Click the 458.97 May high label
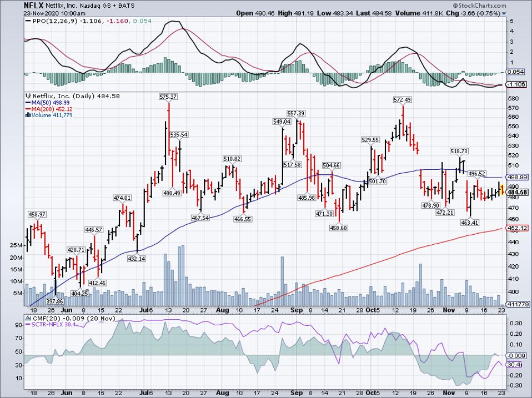The width and height of the screenshot is (532, 398). tap(37, 215)
